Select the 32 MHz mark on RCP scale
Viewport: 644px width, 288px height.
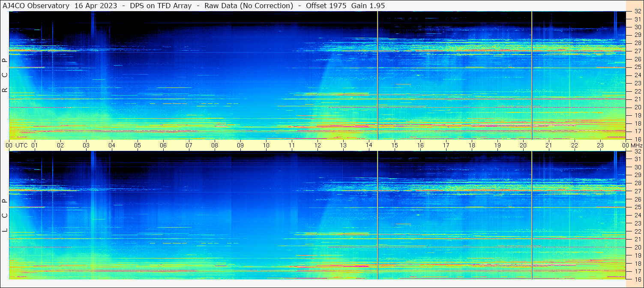point(638,12)
